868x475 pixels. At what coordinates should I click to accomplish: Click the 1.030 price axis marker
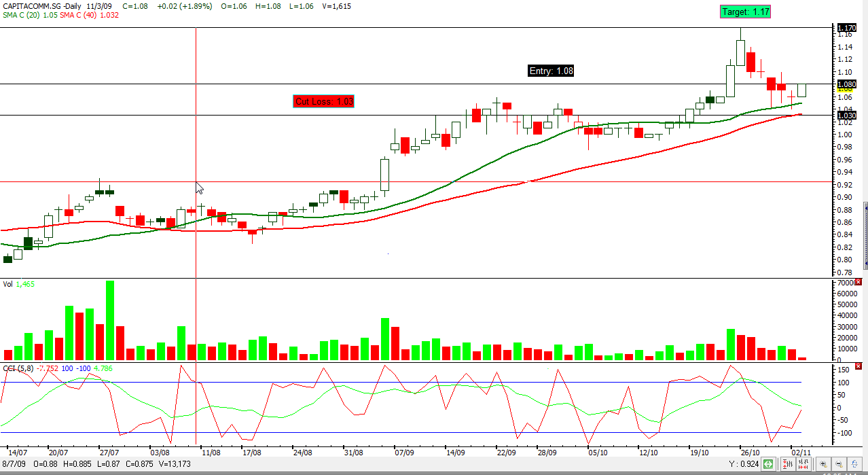(x=846, y=116)
